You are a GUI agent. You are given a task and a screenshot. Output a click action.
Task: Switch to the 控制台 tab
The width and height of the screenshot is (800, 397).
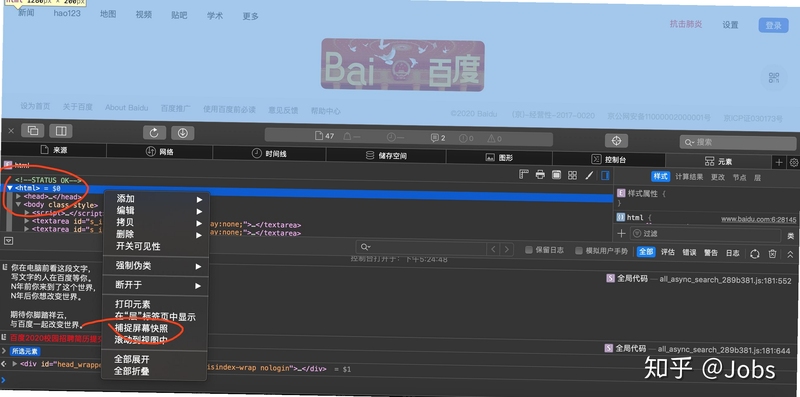[609, 160]
